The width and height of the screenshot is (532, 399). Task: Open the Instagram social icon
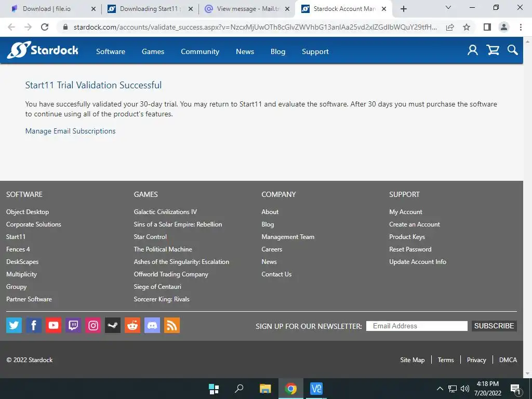(x=93, y=325)
